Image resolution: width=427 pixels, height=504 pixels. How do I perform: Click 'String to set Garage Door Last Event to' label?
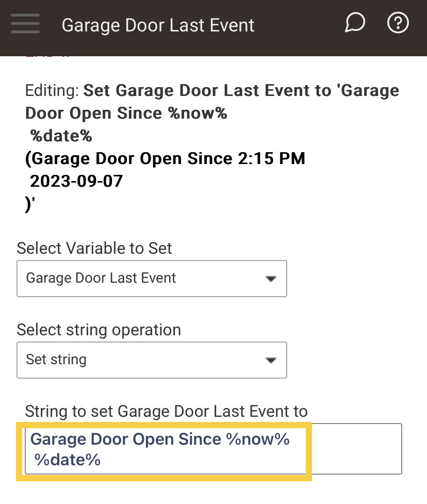point(166,412)
